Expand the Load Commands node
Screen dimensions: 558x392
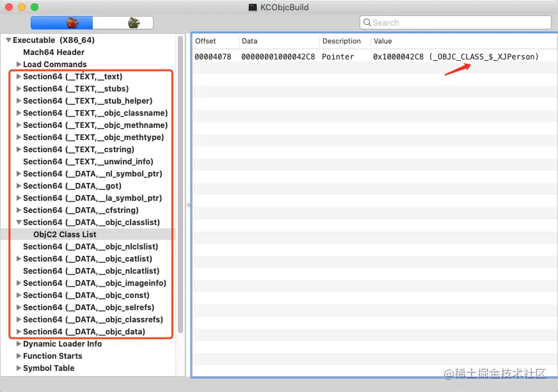[19, 65]
